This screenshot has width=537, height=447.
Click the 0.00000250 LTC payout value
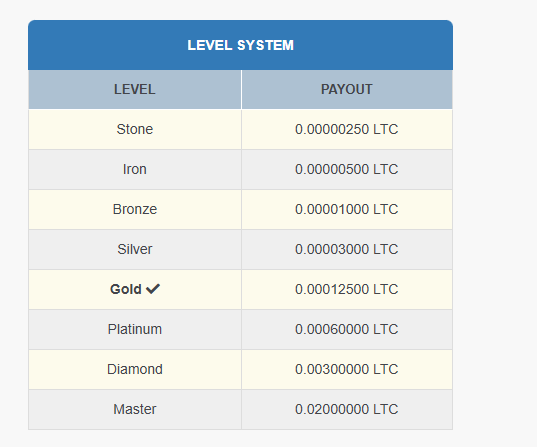pos(347,129)
